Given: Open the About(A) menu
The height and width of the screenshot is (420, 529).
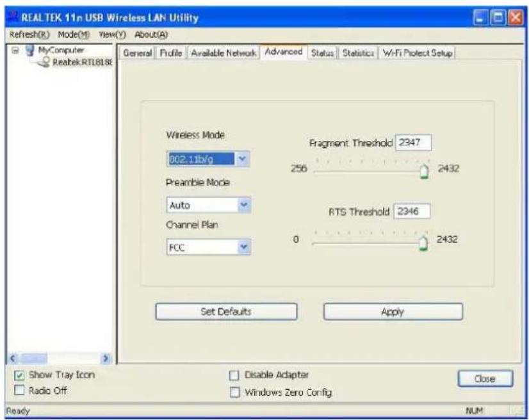Looking at the screenshot, I should coord(151,35).
